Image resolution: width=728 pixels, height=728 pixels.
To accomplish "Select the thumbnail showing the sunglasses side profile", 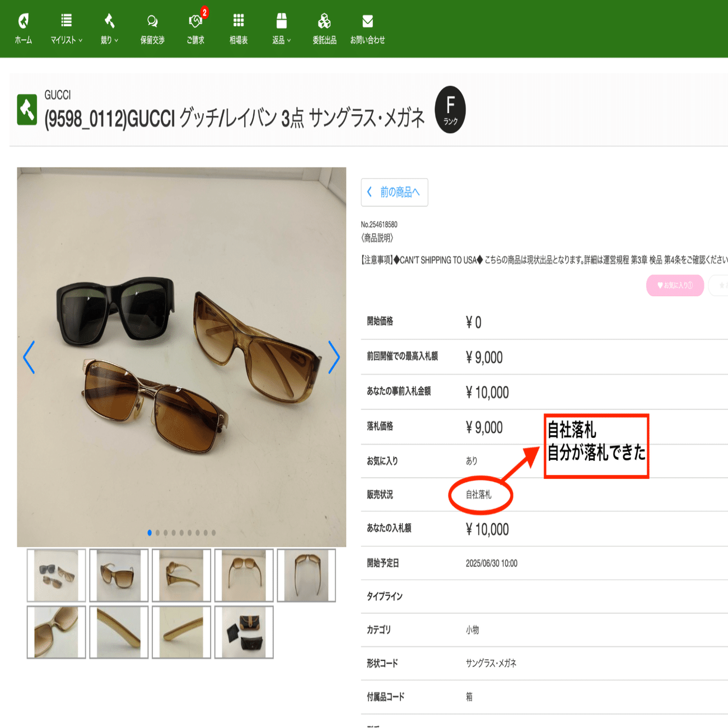I will click(181, 575).
